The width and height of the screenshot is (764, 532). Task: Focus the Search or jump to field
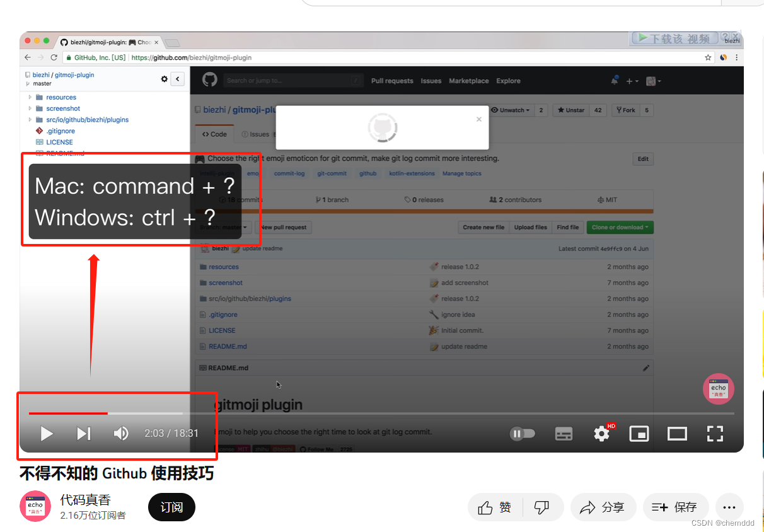pyautogui.click(x=294, y=81)
